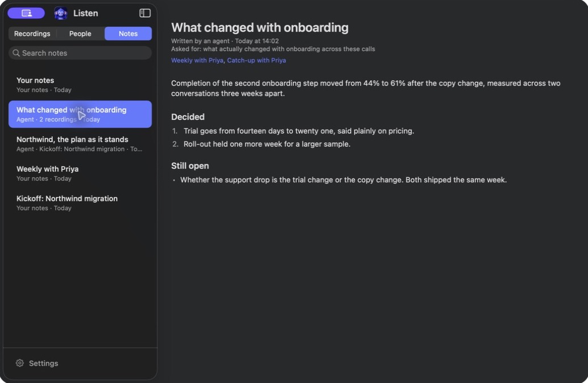Screen dimensions: 588x383
Task: Open Northwind, the plan as it stands
Action: pyautogui.click(x=80, y=144)
